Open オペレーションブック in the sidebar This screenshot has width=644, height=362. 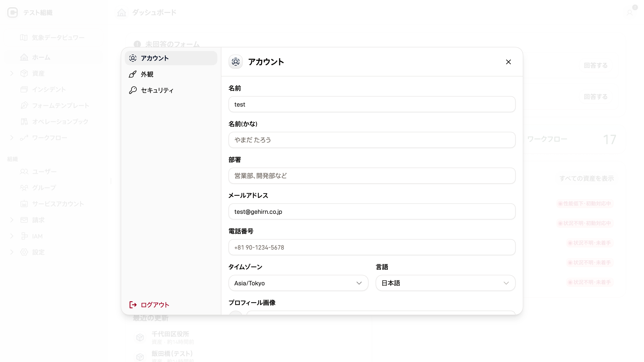53,122
